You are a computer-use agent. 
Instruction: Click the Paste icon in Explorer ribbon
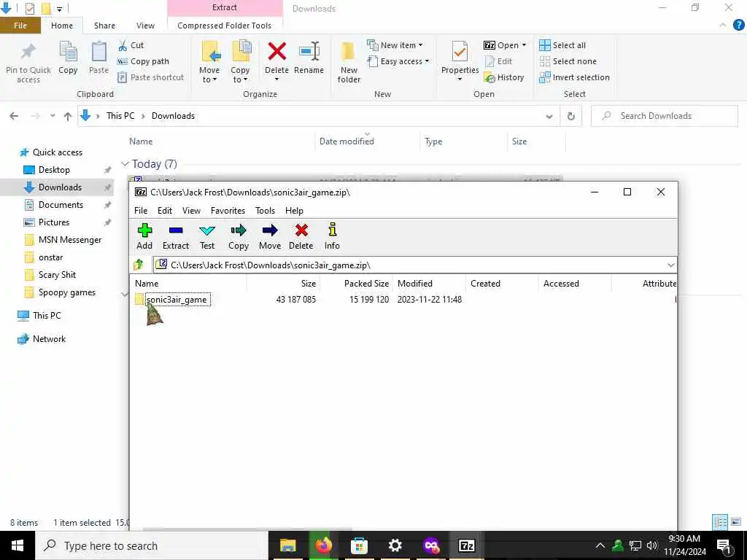coord(98,58)
